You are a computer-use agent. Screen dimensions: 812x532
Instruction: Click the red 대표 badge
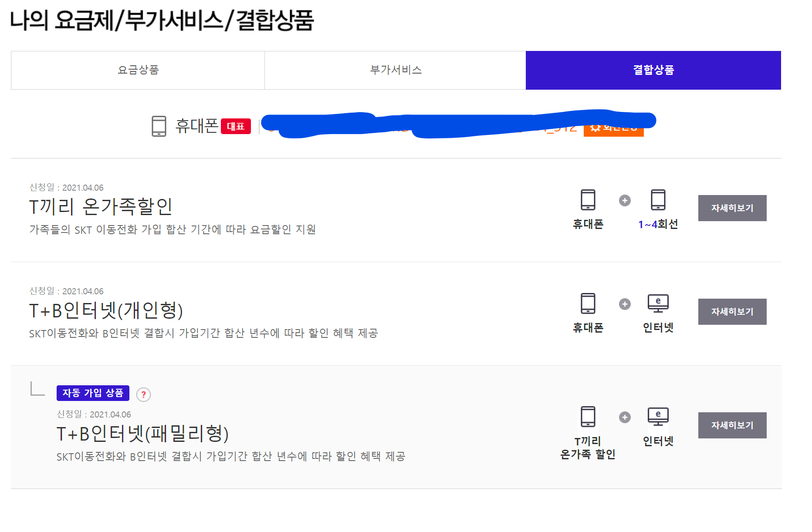236,126
